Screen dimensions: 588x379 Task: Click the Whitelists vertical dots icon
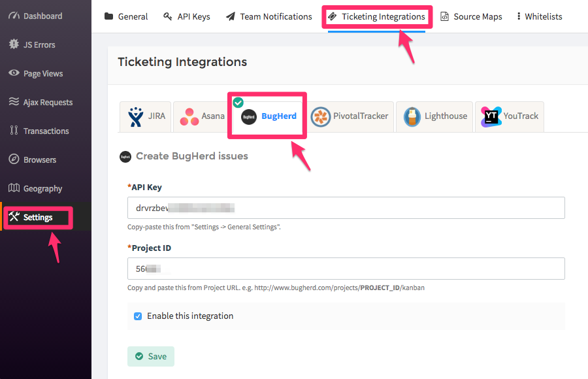click(x=519, y=16)
